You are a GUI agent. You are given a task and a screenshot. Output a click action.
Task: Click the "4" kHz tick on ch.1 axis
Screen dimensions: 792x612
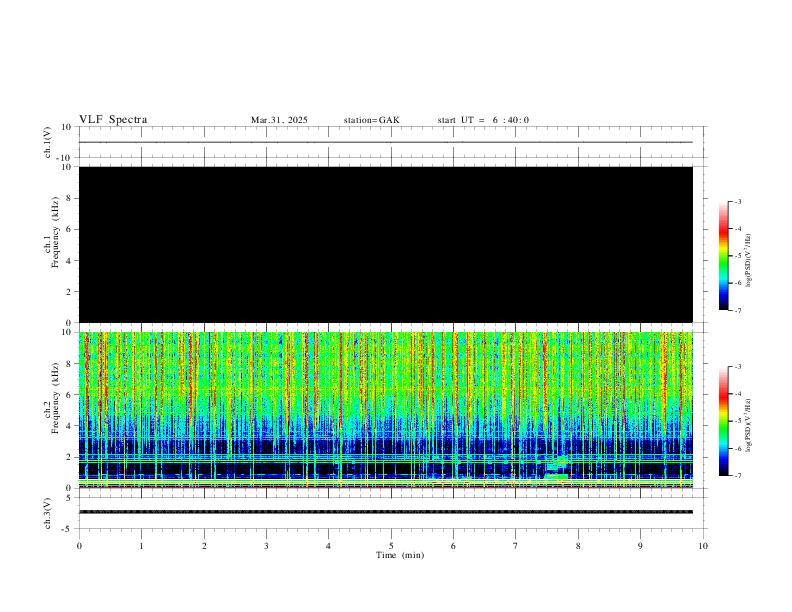click(70, 261)
